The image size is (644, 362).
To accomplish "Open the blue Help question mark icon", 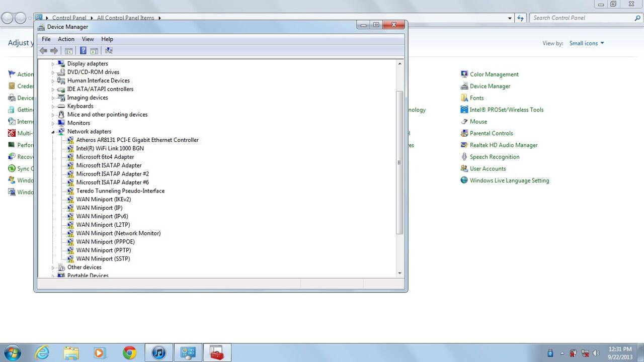I will pyautogui.click(x=84, y=50).
